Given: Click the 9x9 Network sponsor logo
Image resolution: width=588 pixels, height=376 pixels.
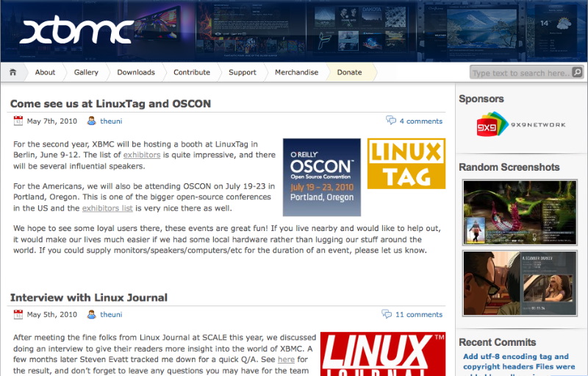Looking at the screenshot, I should tap(520, 124).
